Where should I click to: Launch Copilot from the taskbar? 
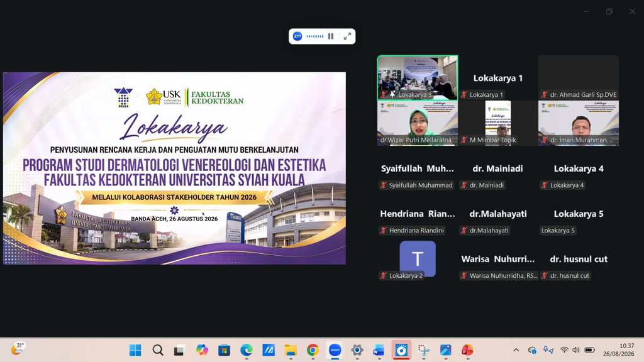pos(202,350)
